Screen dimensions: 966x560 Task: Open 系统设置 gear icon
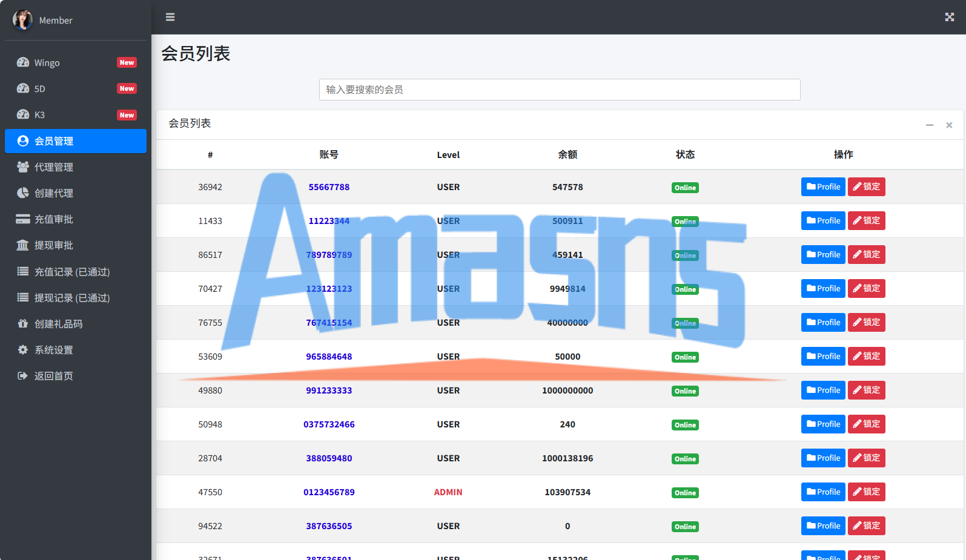[23, 349]
